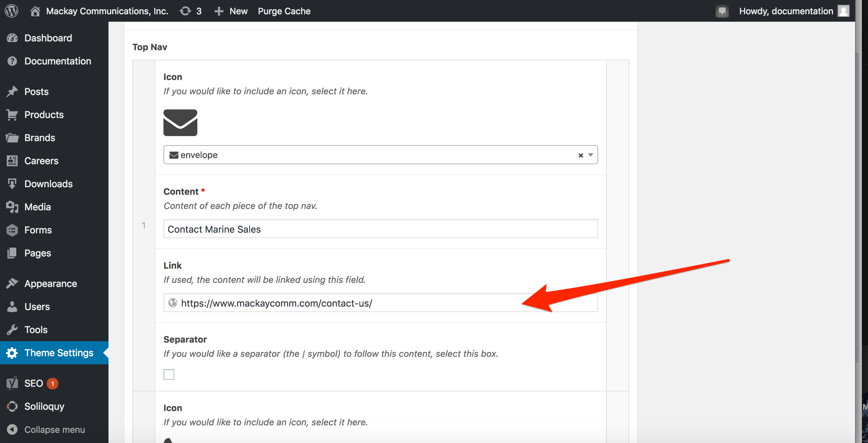Click the Posts pushpin icon
This screenshot has height=443, width=868.
12,92
